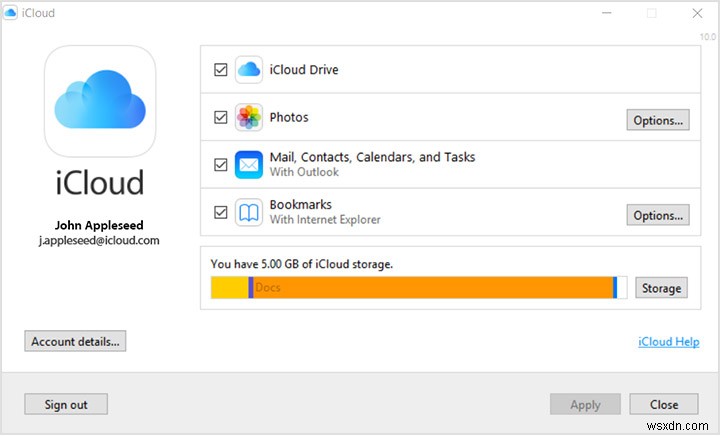The image size is (720, 436).
Task: Uncheck the Bookmarks checkbox
Action: pyautogui.click(x=221, y=212)
